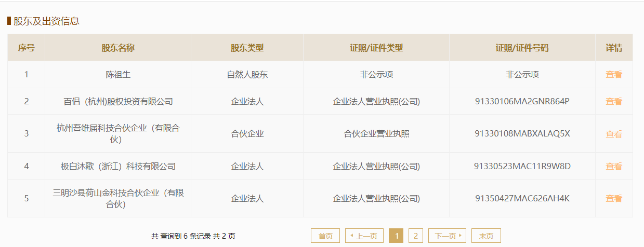Click 企业法人营业执照(公司) in 极白沐歌 row
This screenshot has width=644, height=247.
point(376,166)
